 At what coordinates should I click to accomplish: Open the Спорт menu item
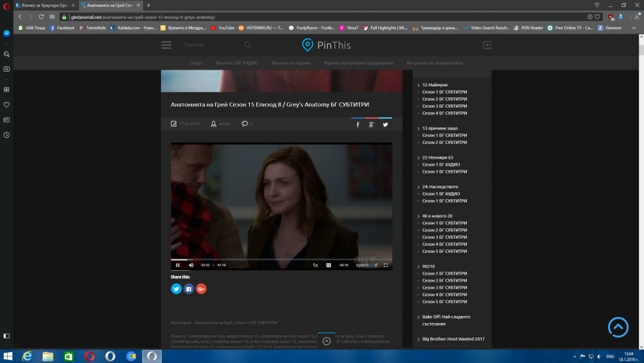(196, 63)
